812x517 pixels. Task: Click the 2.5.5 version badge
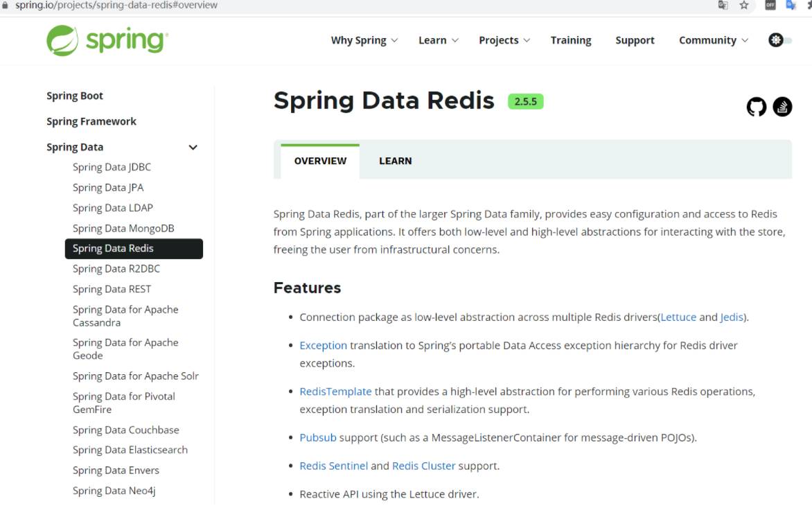(526, 101)
